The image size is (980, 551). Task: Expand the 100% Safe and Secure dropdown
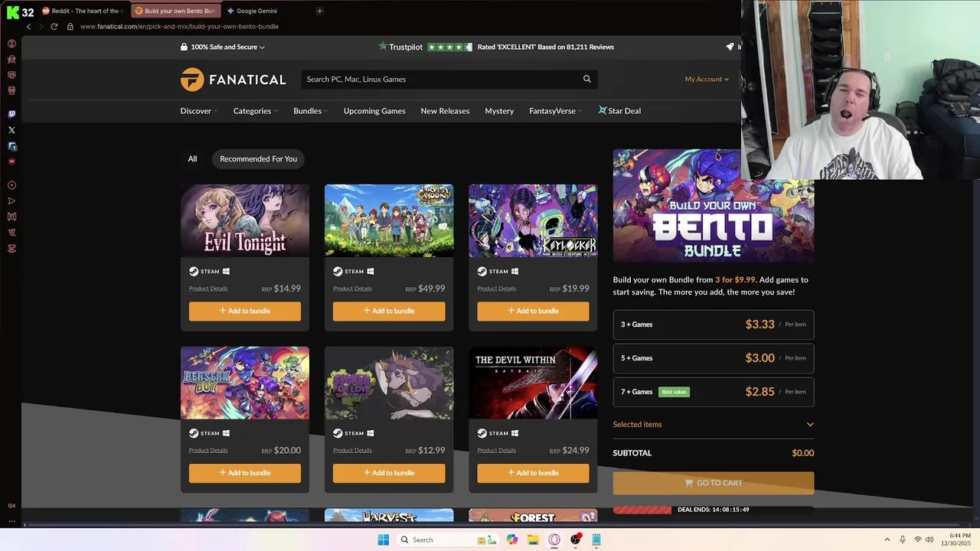pos(223,47)
